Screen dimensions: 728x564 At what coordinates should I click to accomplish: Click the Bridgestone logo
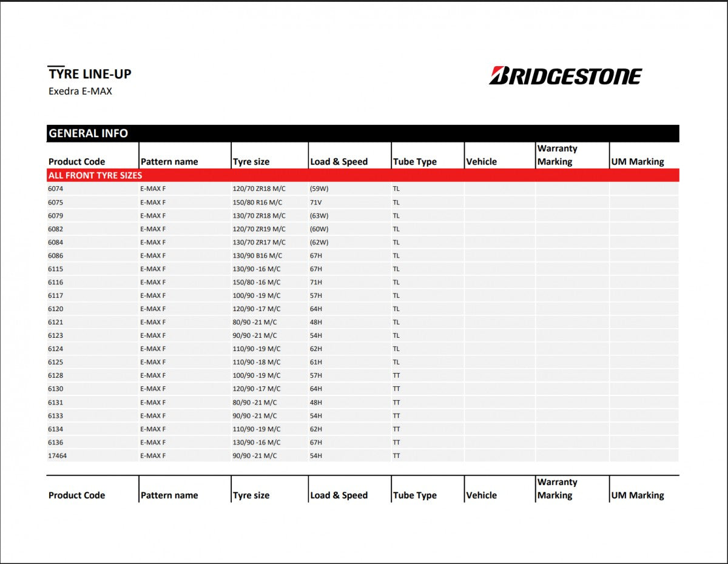(565, 76)
